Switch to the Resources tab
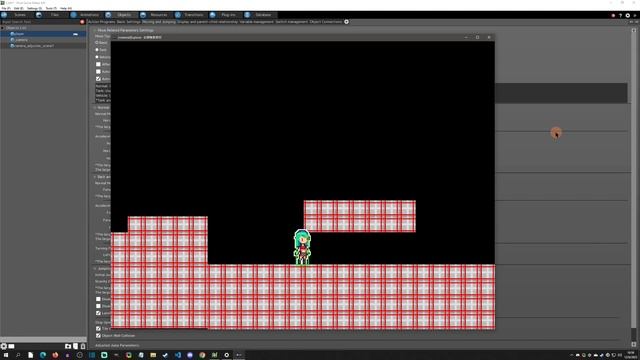Viewport: 640px width, 360px height. tap(159, 15)
